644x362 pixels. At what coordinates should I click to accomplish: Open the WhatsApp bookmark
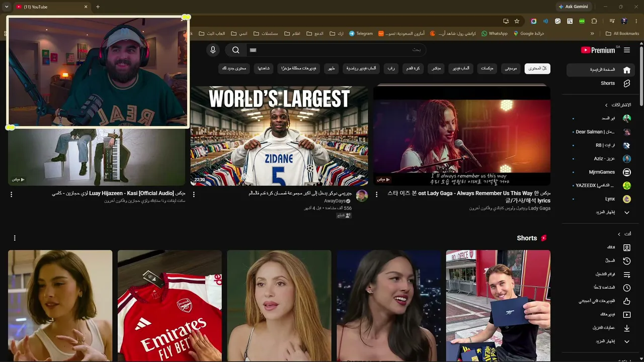pyautogui.click(x=495, y=34)
